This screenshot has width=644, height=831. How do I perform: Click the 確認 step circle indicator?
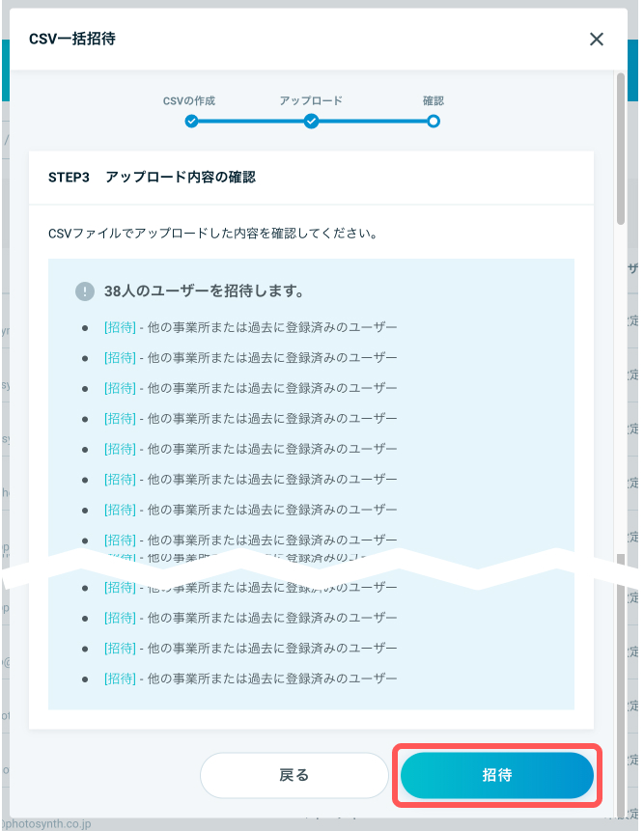click(x=434, y=122)
